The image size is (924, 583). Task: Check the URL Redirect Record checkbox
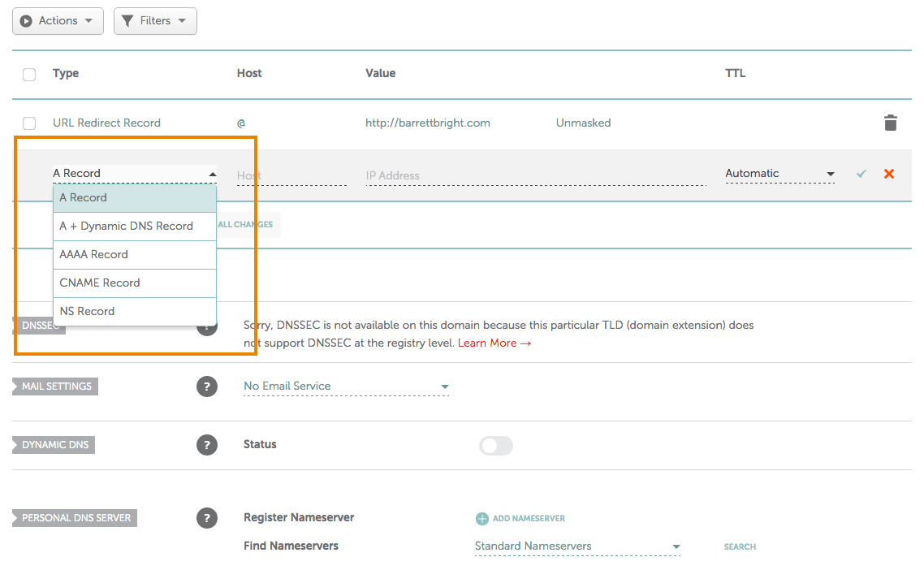click(x=29, y=123)
